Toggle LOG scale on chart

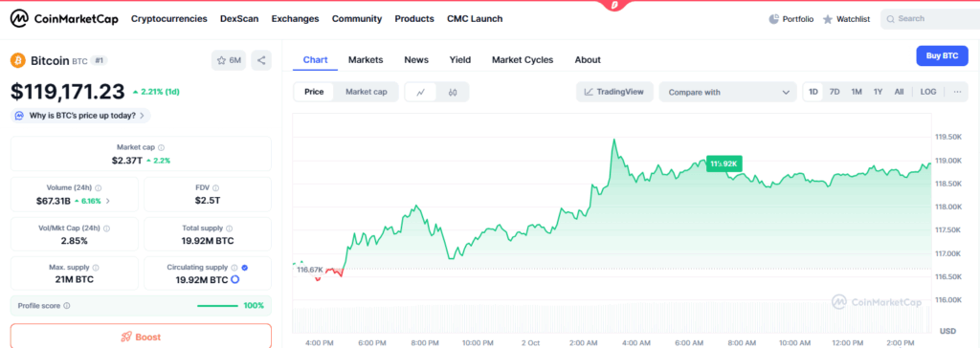928,92
